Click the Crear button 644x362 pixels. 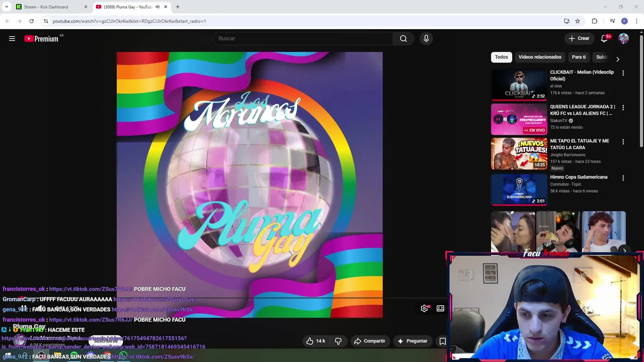coord(579,39)
